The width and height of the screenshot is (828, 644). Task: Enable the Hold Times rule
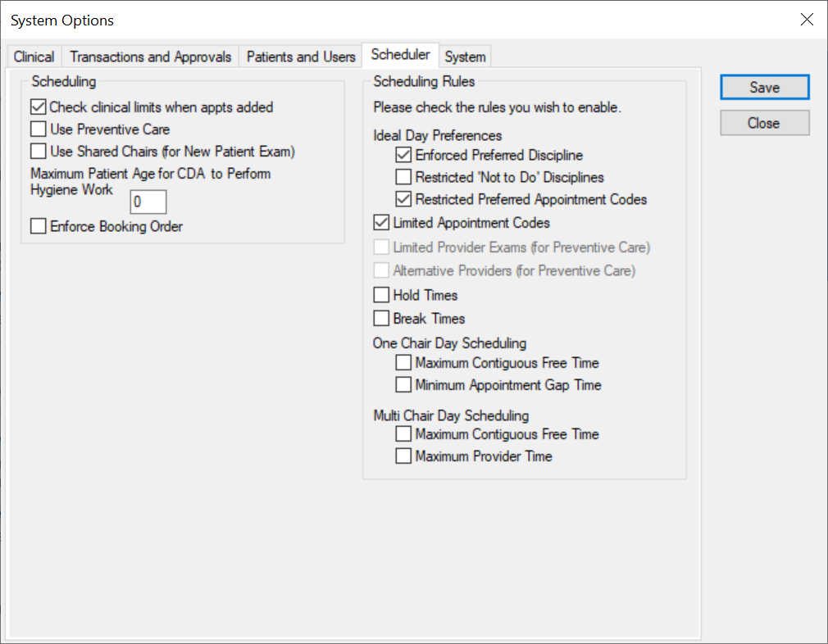coord(380,295)
